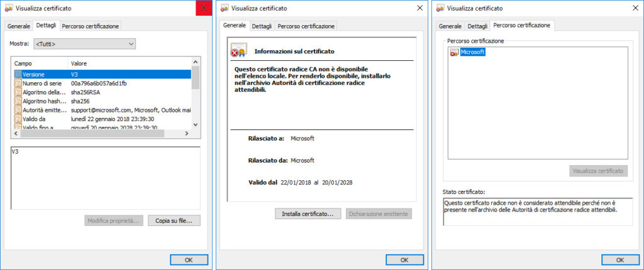This screenshot has width=644, height=270.
Task: Confirm OK in right certificate window
Action: click(620, 260)
